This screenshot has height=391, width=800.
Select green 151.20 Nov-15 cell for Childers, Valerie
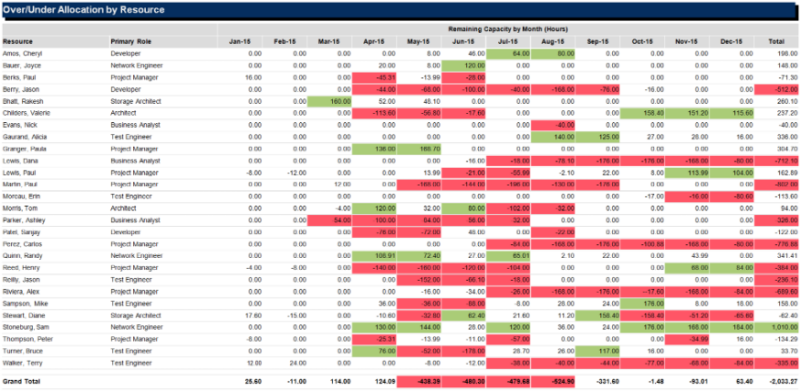coord(687,113)
